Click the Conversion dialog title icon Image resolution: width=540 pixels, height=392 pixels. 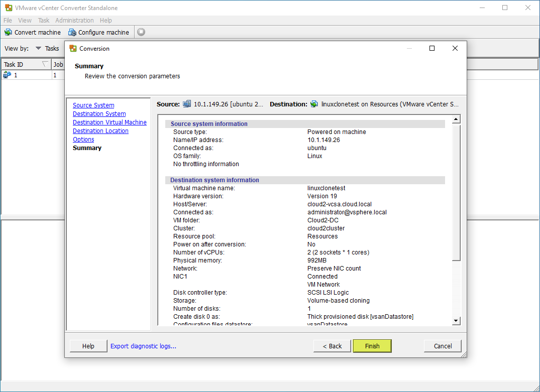(x=73, y=49)
